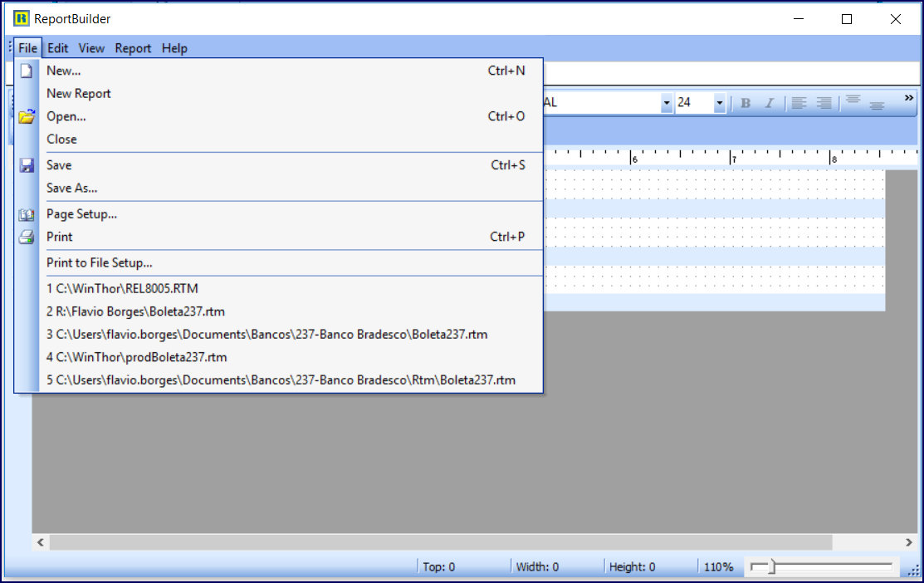This screenshot has height=583, width=924.
Task: Open the View menu
Action: tap(91, 48)
